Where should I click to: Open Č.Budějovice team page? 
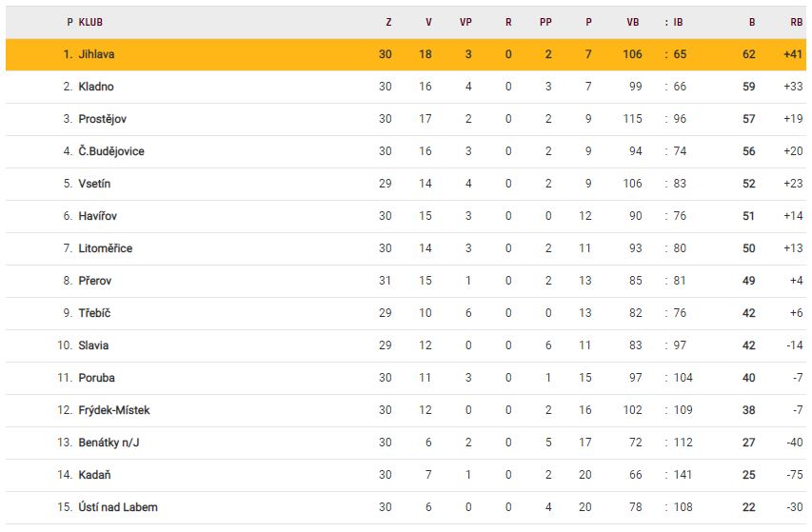[x=111, y=151]
